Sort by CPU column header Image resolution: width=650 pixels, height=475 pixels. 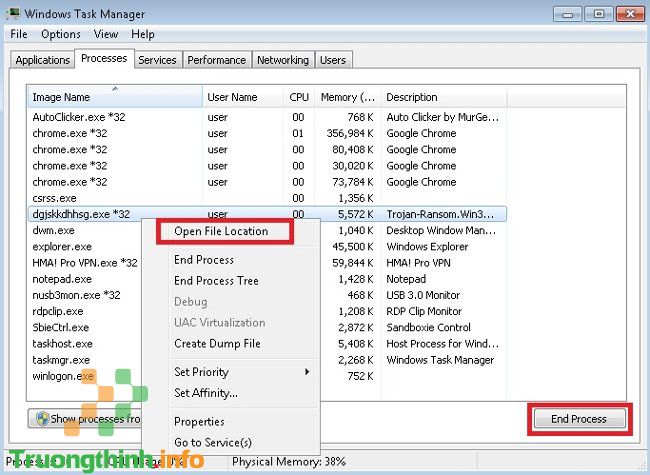[x=299, y=97]
